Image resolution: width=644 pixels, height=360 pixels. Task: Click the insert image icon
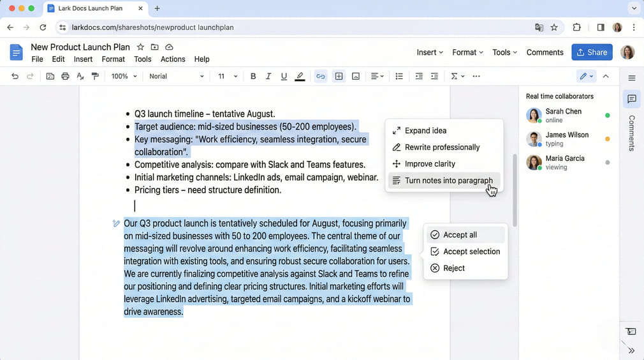click(x=356, y=76)
